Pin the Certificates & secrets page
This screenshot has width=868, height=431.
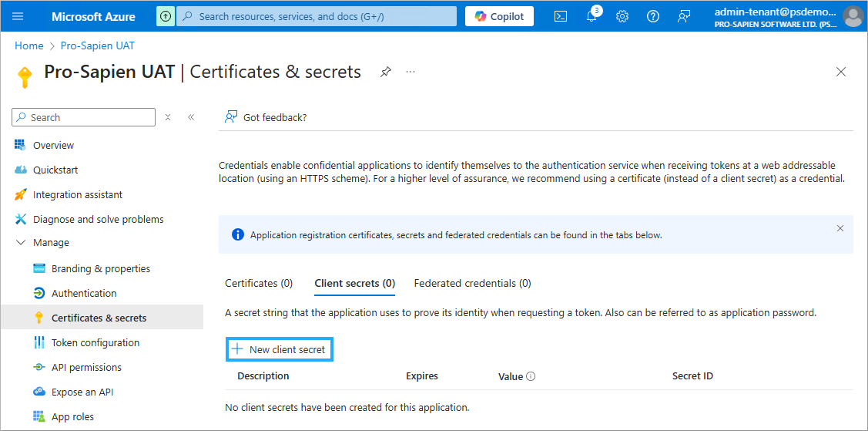point(386,72)
